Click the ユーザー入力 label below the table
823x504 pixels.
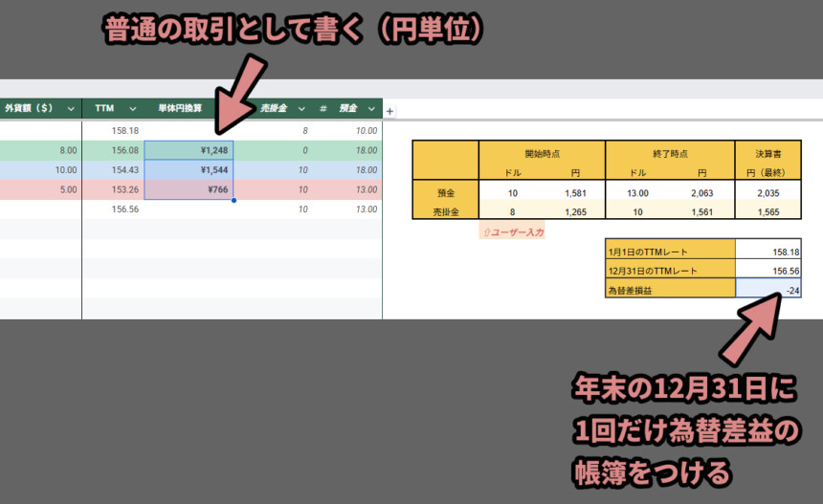click(x=512, y=231)
